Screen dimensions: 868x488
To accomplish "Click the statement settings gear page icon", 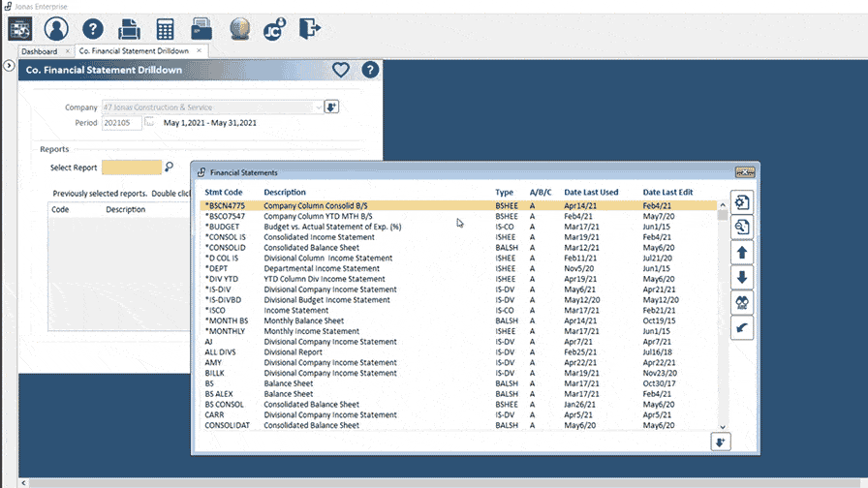I will [x=742, y=202].
